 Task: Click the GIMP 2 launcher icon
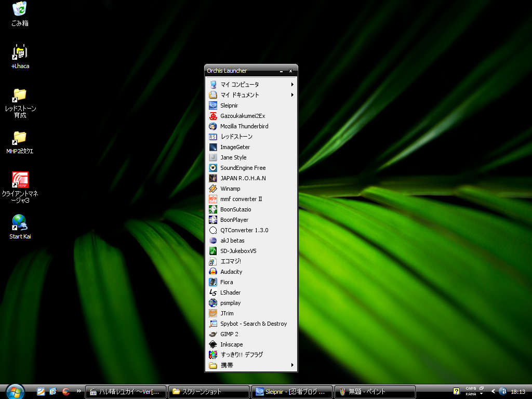[x=212, y=334]
